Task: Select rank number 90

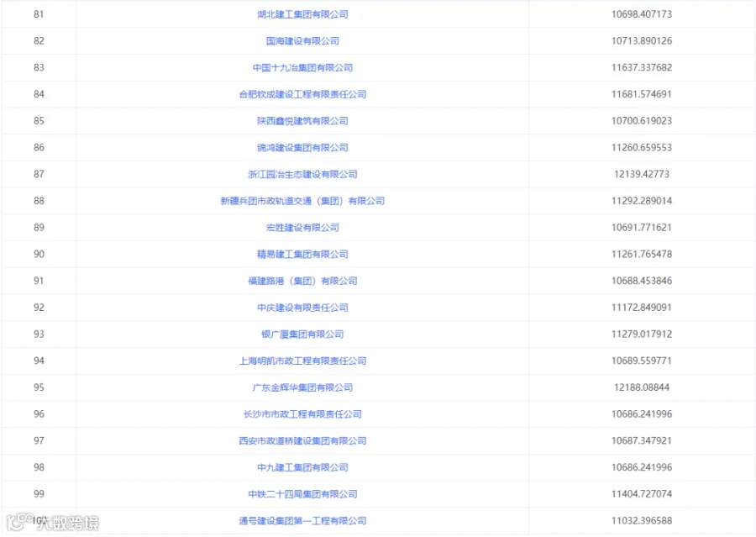Action: coord(39,255)
